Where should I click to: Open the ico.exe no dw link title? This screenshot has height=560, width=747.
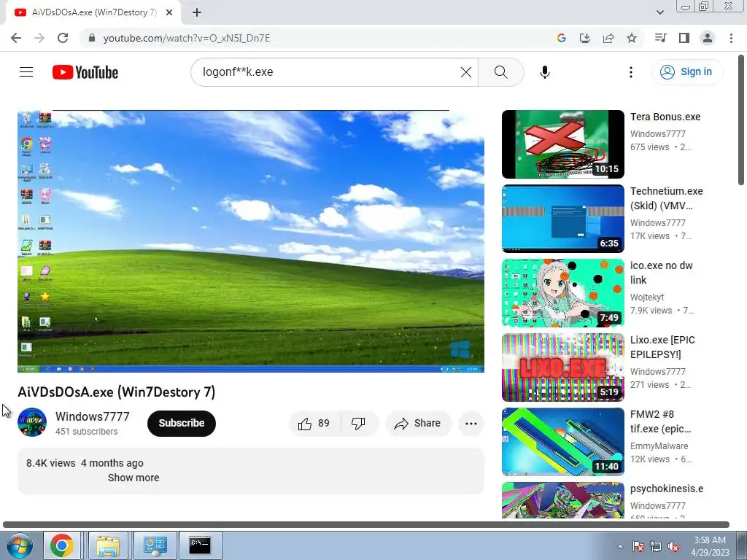tap(661, 273)
